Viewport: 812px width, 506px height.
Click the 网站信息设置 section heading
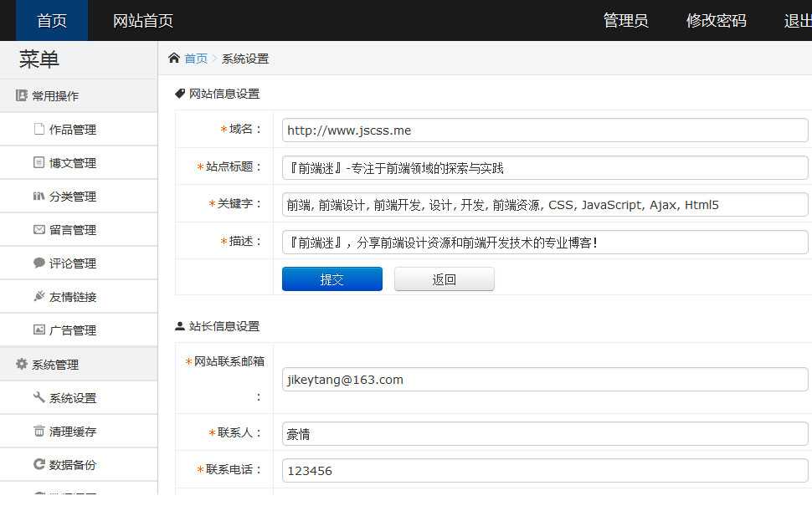224,94
